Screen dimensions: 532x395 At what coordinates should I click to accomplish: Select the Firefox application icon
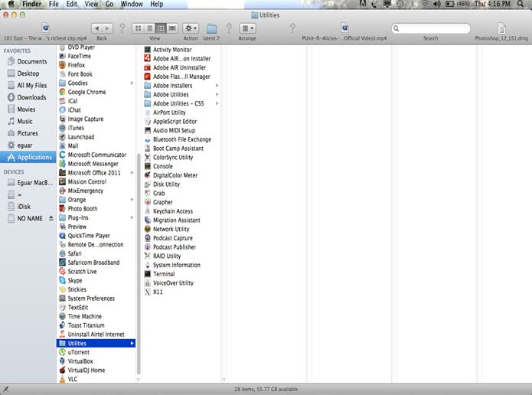click(63, 65)
